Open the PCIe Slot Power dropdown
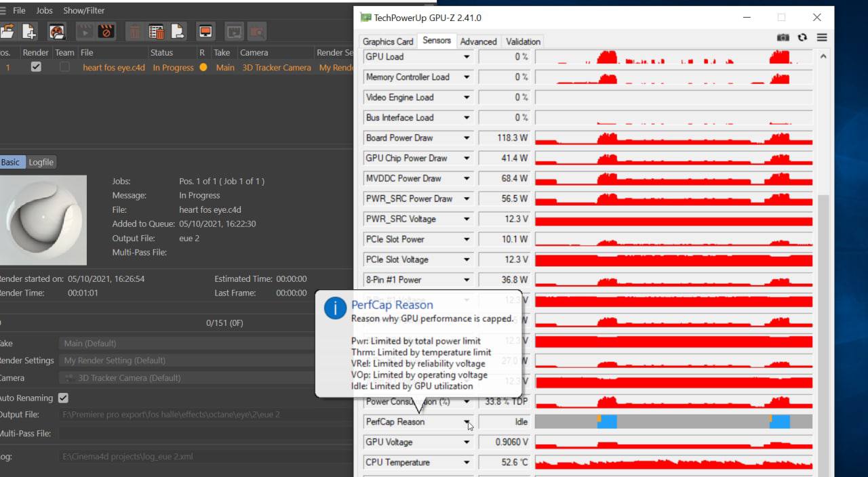 pos(467,240)
